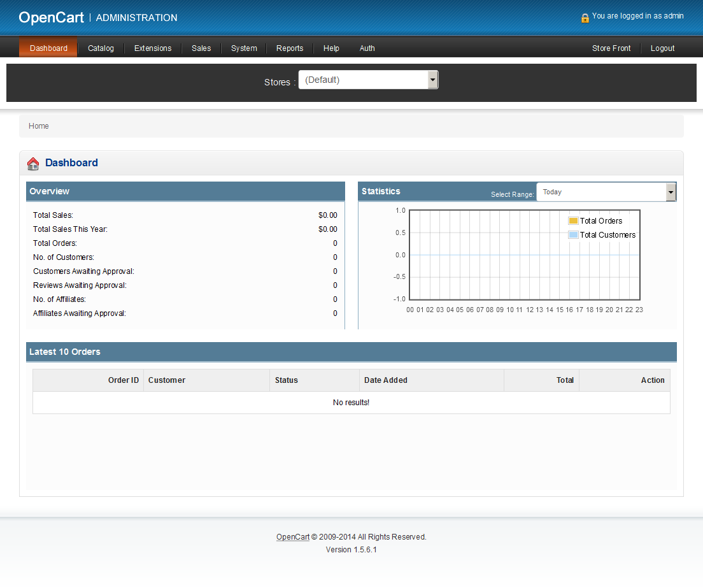Screen dimensions: 703x588
Task: Open the Auth menu
Action: click(x=367, y=48)
